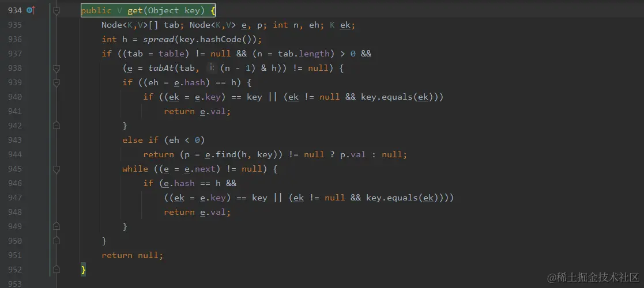Click line number 951 in the gutter

[15, 255]
